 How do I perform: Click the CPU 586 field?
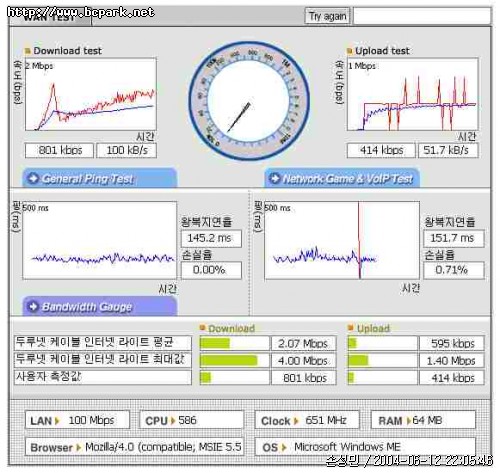coord(192,420)
